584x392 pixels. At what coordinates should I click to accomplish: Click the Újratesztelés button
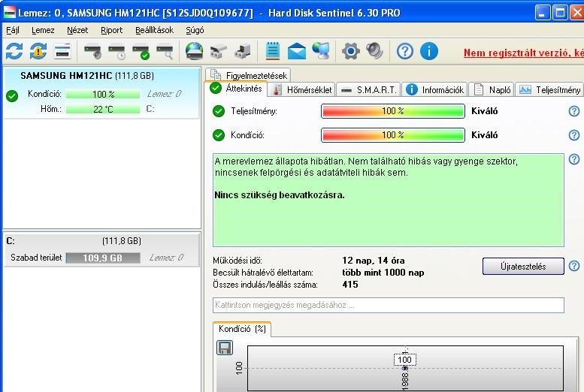click(523, 266)
